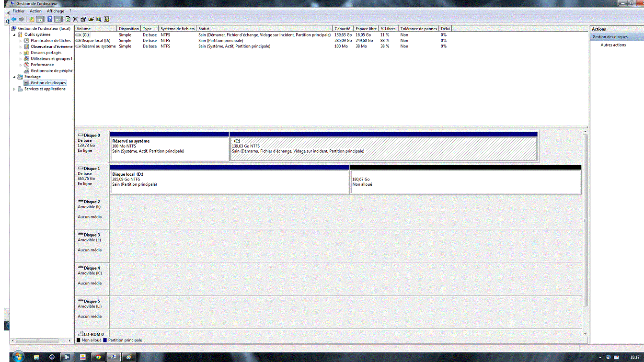Click the open folder toolbar icon
This screenshot has width=644, height=362.
91,19
